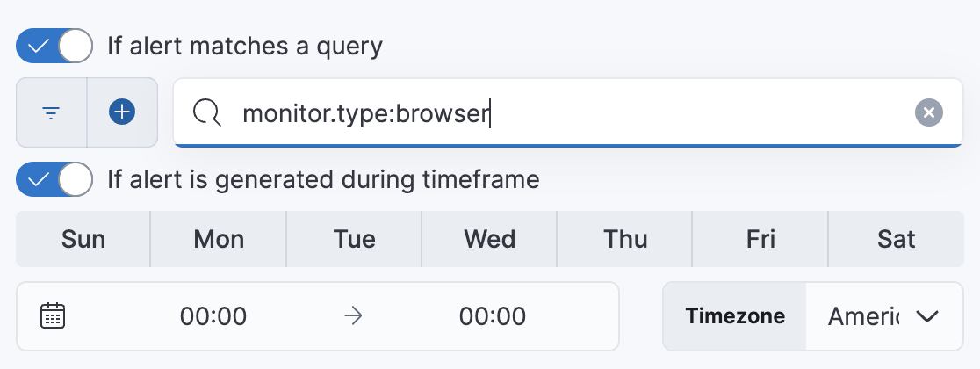The image size is (980, 369).
Task: Click the end time 00:00 field
Action: click(x=493, y=315)
